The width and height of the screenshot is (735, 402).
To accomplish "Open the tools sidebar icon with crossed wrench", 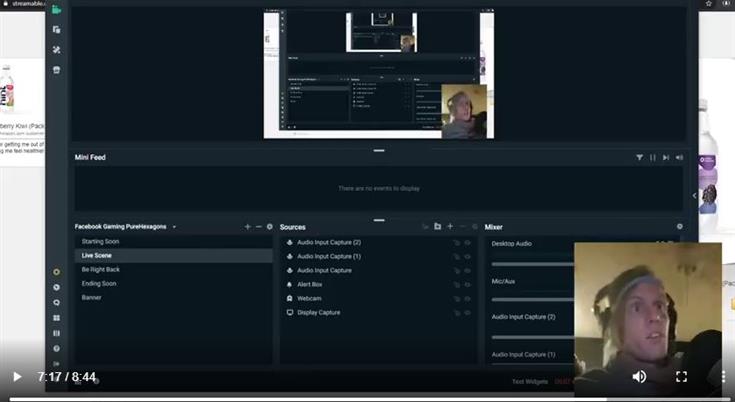I will [x=57, y=50].
